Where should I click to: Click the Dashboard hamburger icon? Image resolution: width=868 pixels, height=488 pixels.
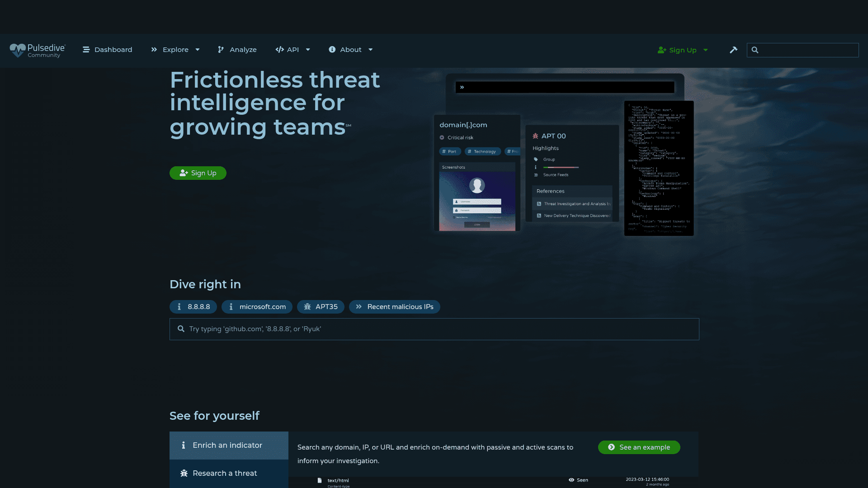[x=86, y=50]
